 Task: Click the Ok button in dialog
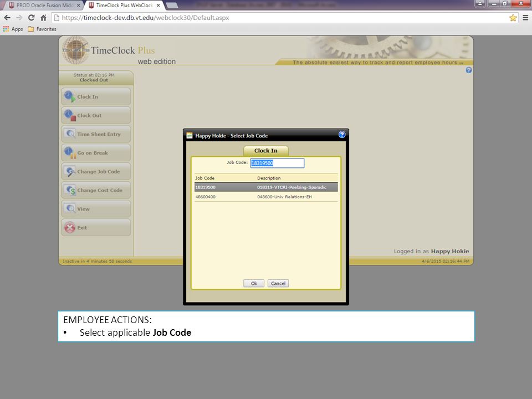click(254, 283)
